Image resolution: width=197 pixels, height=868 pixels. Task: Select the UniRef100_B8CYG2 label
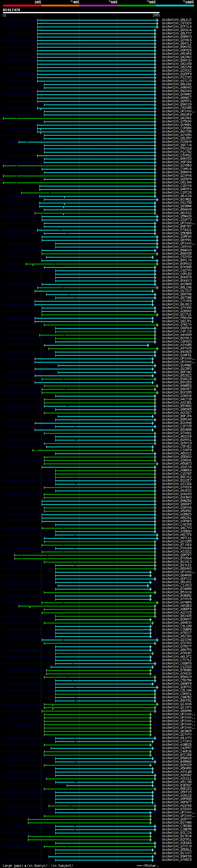coord(176,477)
